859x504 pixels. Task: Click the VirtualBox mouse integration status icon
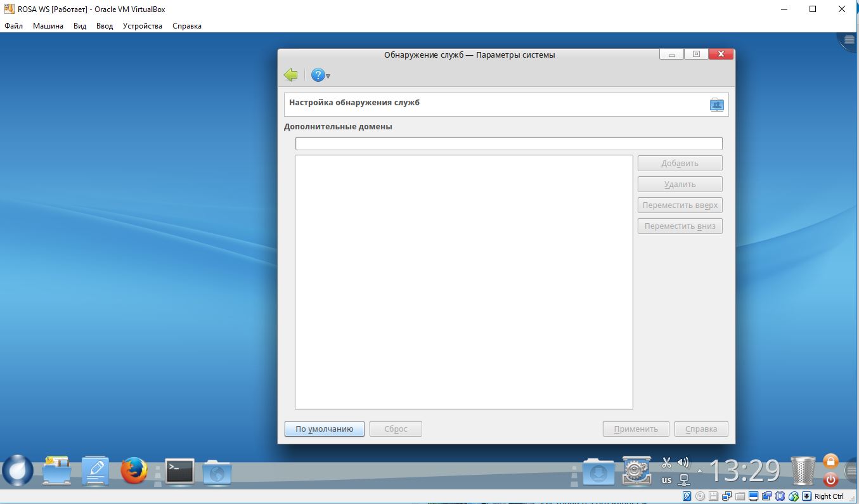[793, 496]
